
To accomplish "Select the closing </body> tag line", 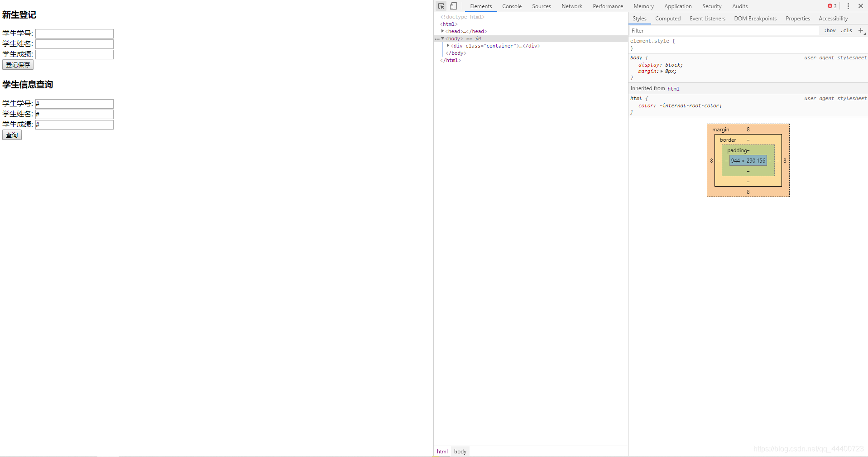I will (x=456, y=53).
